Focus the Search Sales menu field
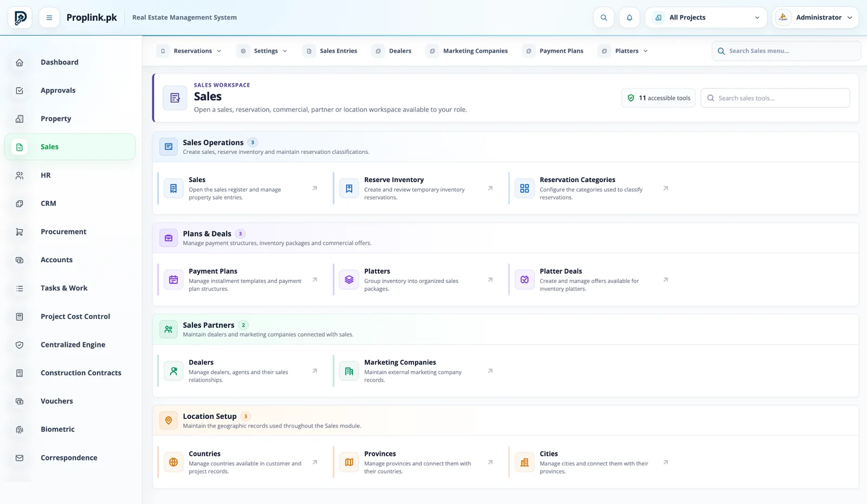This screenshot has height=504, width=867. pyautogui.click(x=786, y=51)
